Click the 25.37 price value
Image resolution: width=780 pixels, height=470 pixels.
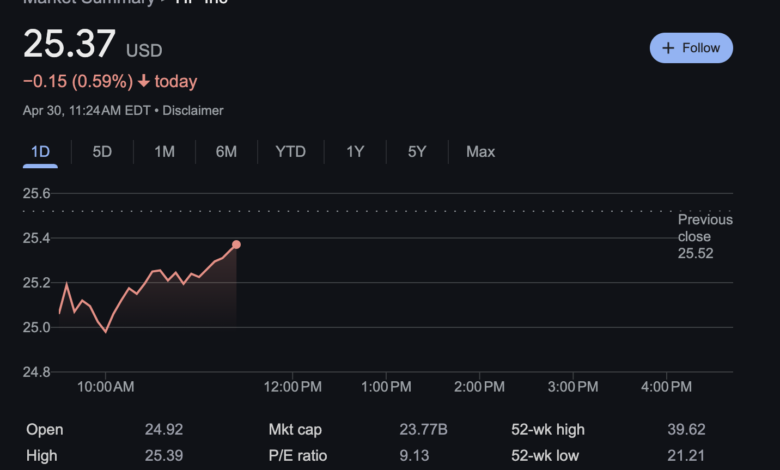click(69, 44)
